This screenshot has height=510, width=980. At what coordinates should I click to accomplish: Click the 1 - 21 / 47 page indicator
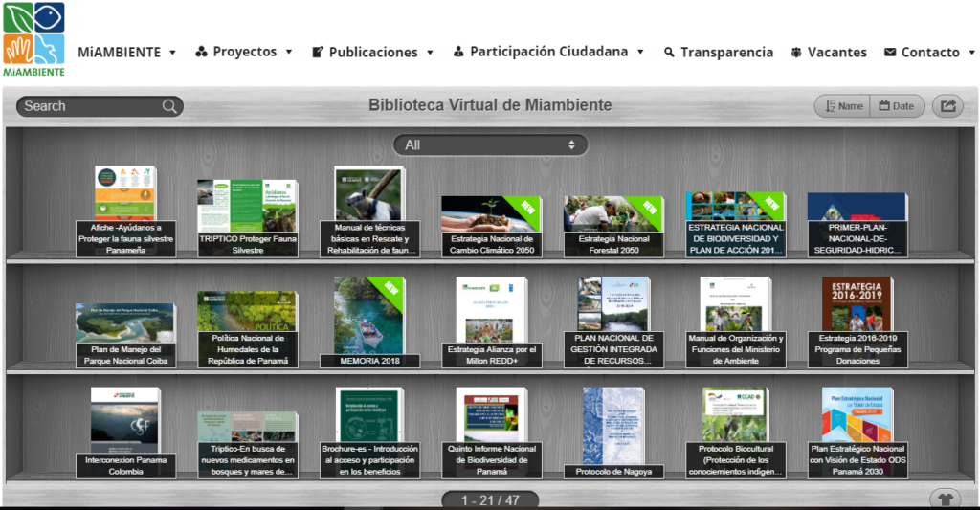490,500
